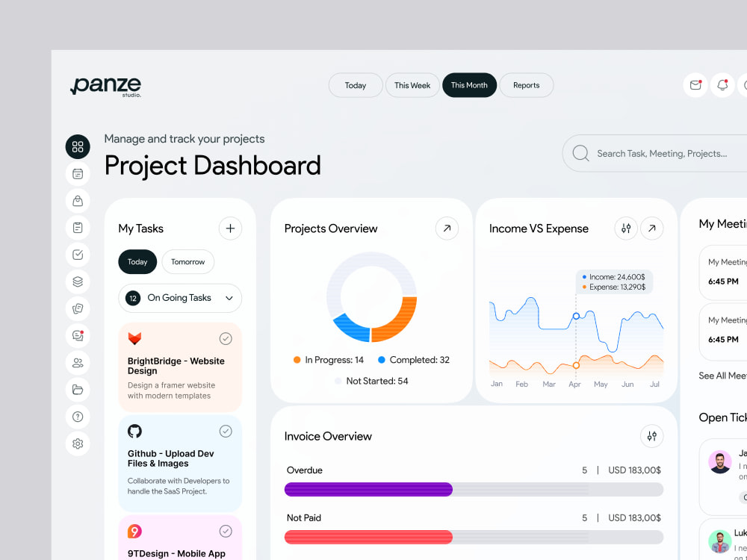Switch to the This Week tab
The height and width of the screenshot is (560, 747).
tap(412, 85)
